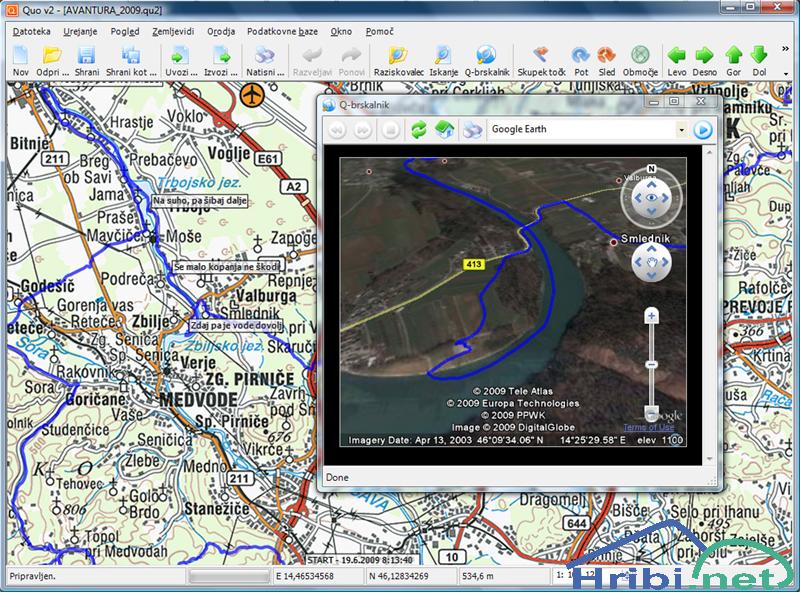Image resolution: width=800 pixels, height=593 pixels.
Task: Go forward in Q-brskalnik browser
Action: pos(363,130)
